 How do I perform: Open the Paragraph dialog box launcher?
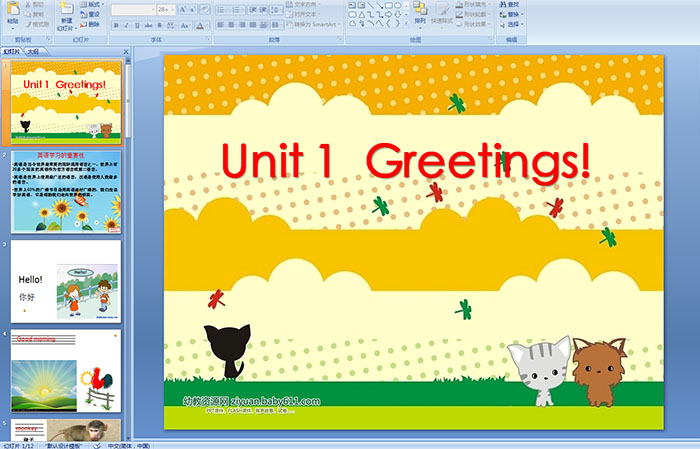[x=340, y=40]
